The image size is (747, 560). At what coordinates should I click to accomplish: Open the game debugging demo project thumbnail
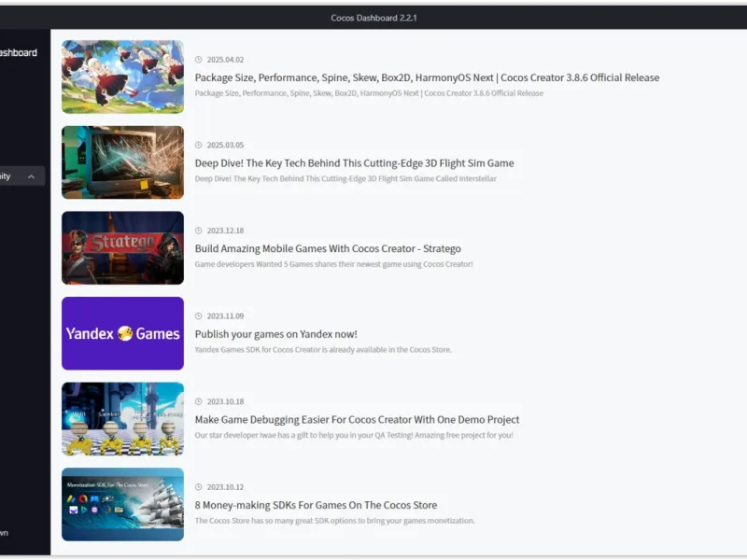click(x=122, y=418)
